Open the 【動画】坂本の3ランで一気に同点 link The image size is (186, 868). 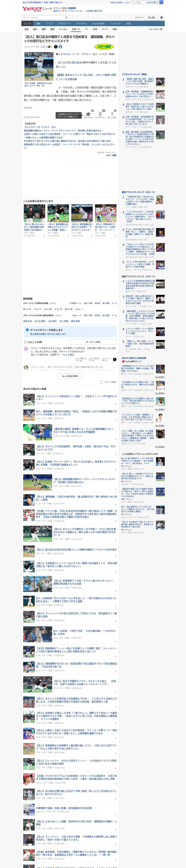(x=86, y=77)
